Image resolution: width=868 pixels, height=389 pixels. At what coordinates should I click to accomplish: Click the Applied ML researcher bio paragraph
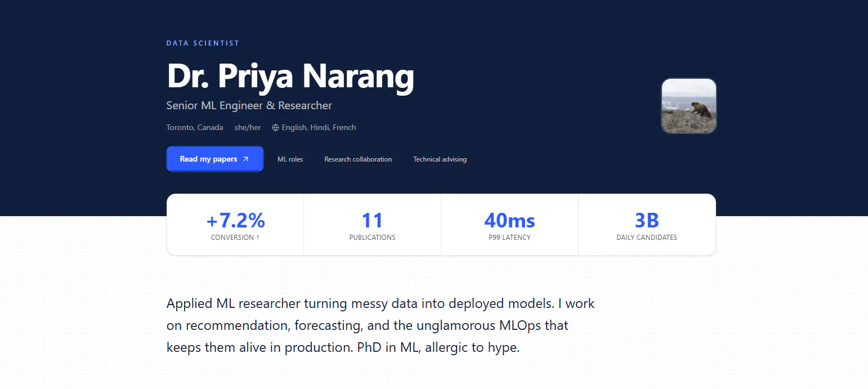click(381, 325)
